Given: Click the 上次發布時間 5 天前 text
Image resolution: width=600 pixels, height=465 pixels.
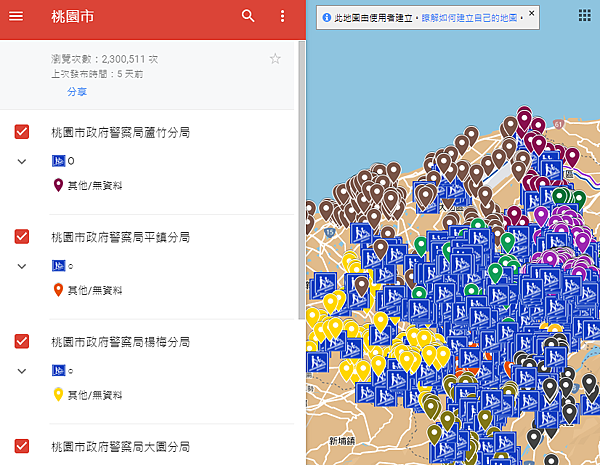Looking at the screenshot, I should pos(97,74).
